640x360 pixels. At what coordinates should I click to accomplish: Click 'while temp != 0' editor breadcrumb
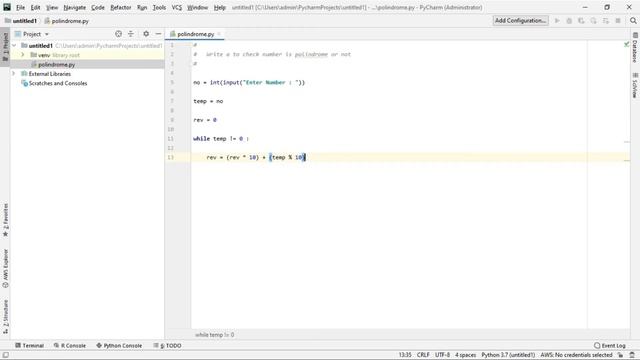[215, 335]
